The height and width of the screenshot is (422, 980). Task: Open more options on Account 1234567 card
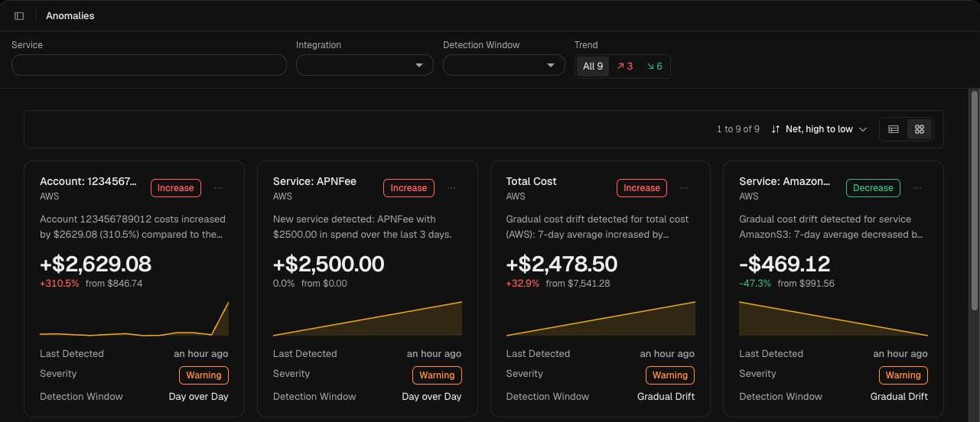pyautogui.click(x=218, y=188)
